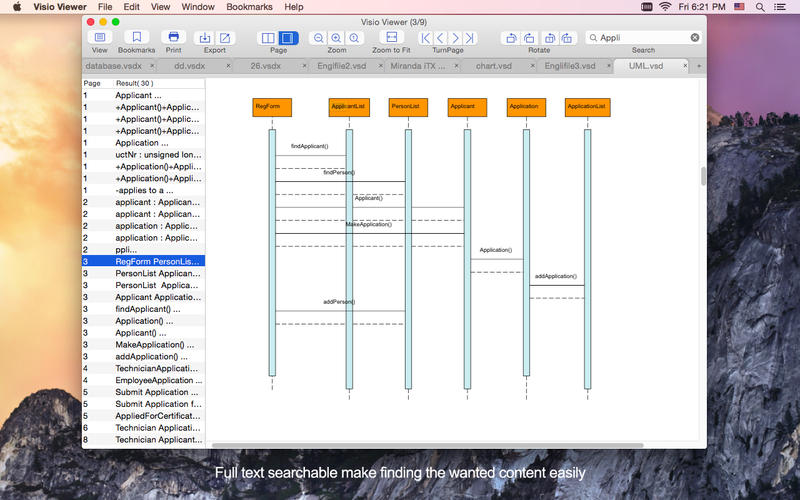800x500 pixels.
Task: Click the first Export icon with the down arrow
Action: pos(205,38)
